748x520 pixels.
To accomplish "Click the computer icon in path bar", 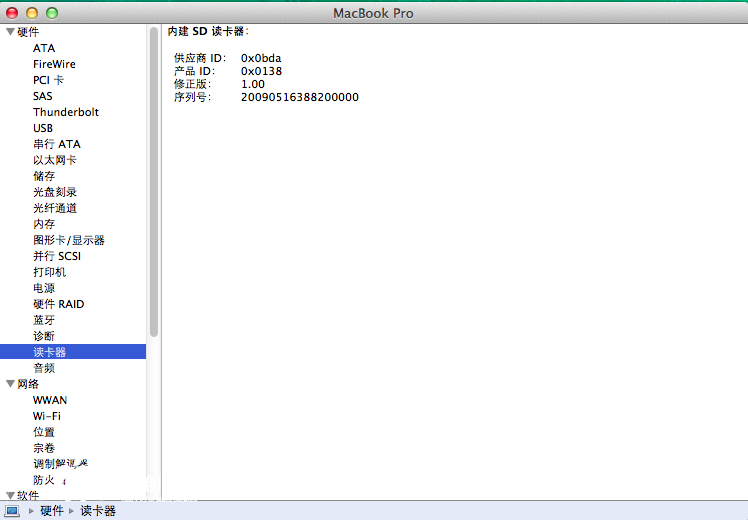I will click(x=12, y=510).
